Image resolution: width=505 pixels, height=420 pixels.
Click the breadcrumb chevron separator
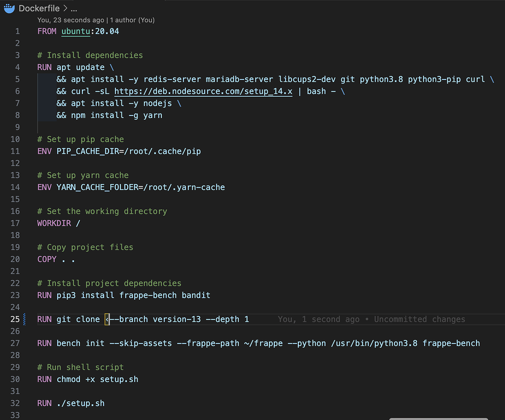65,8
